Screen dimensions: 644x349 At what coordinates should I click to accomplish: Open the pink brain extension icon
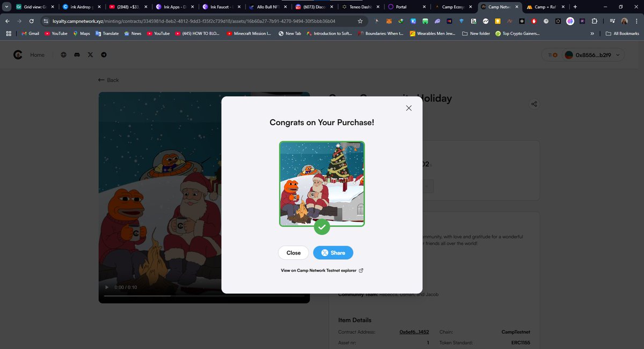click(x=570, y=21)
